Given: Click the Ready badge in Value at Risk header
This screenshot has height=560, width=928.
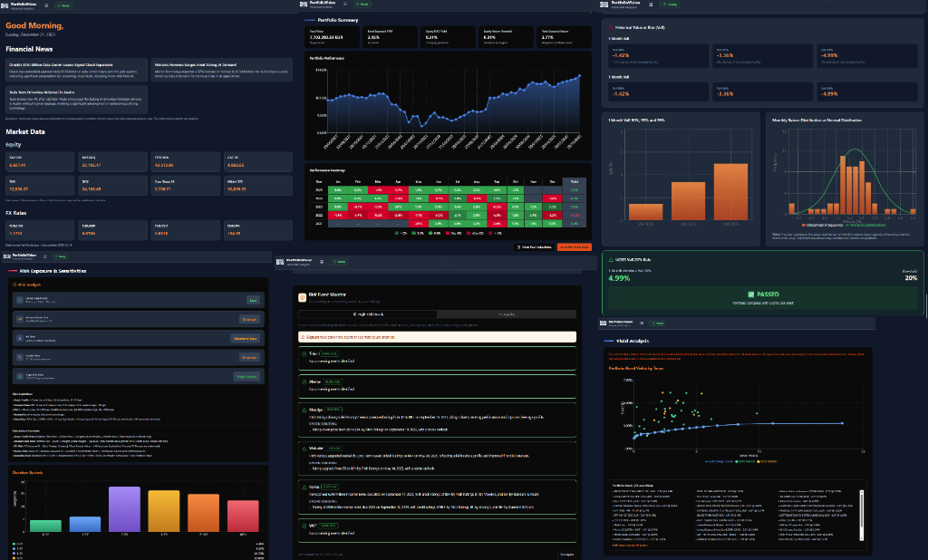Looking at the screenshot, I should tap(670, 5).
